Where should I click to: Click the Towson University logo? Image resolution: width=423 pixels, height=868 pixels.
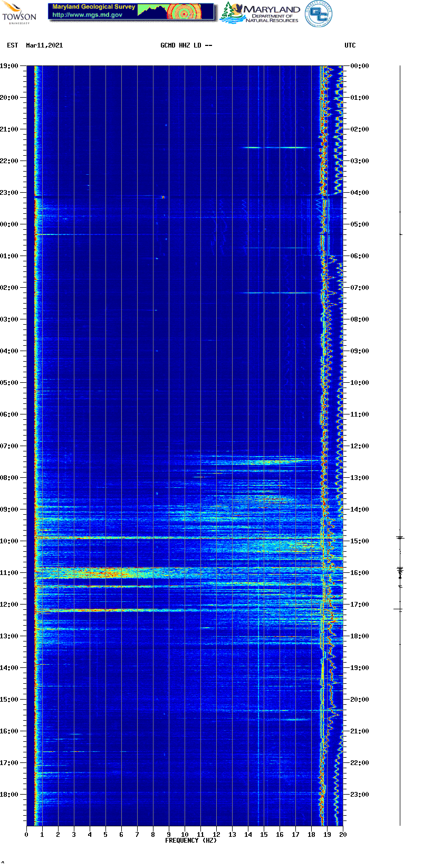(19, 13)
